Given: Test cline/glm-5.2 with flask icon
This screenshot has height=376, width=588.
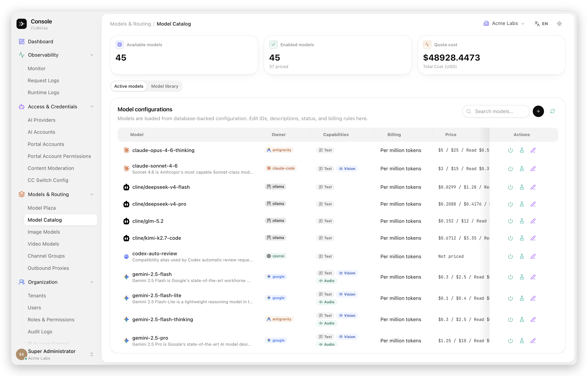Looking at the screenshot, I should tap(522, 221).
